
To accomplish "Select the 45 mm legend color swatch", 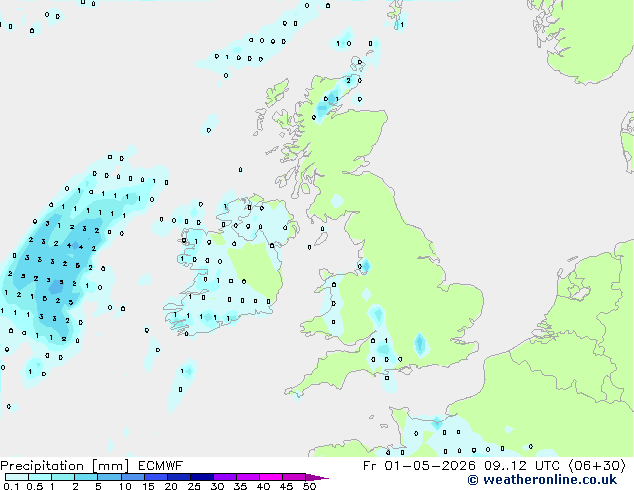I will click(294, 477).
